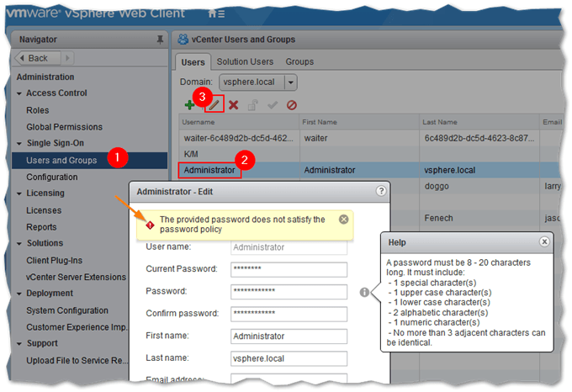
Task: Open Client Plug-Ins
Action: [x=54, y=261]
